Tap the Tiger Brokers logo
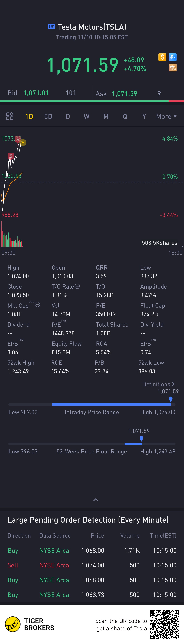 (30, 624)
